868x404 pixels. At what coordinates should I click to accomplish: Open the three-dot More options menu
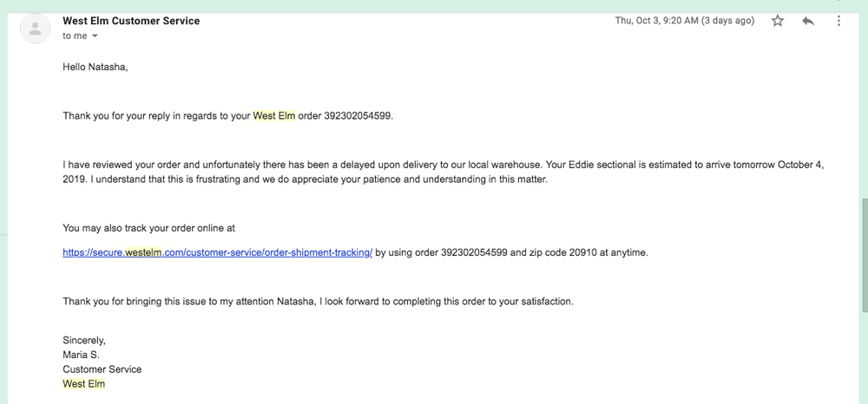tap(838, 21)
